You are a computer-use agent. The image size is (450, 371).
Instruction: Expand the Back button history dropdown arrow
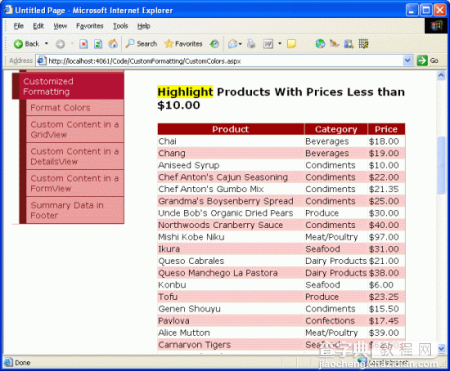click(46, 44)
